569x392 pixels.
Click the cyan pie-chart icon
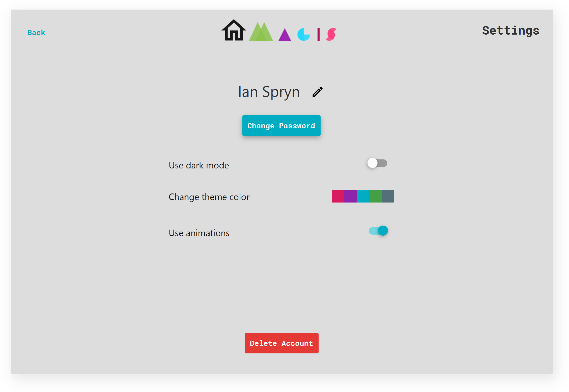pos(304,34)
